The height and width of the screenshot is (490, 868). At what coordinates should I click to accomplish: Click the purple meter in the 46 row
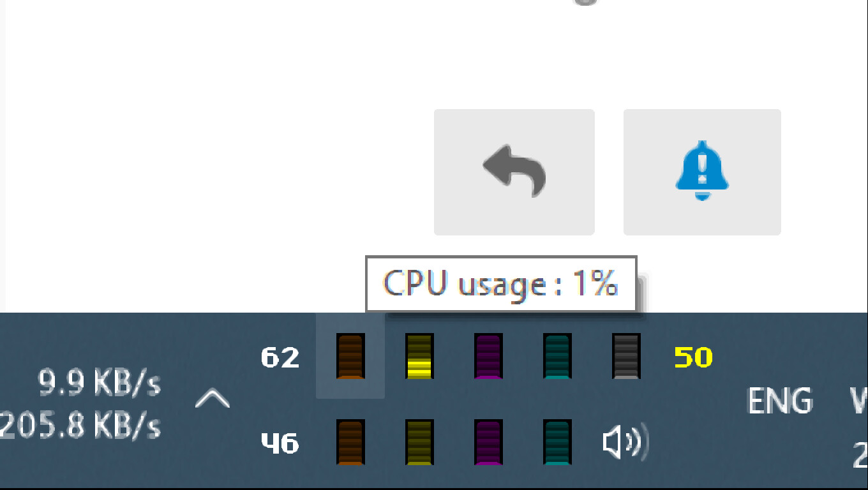(x=488, y=442)
